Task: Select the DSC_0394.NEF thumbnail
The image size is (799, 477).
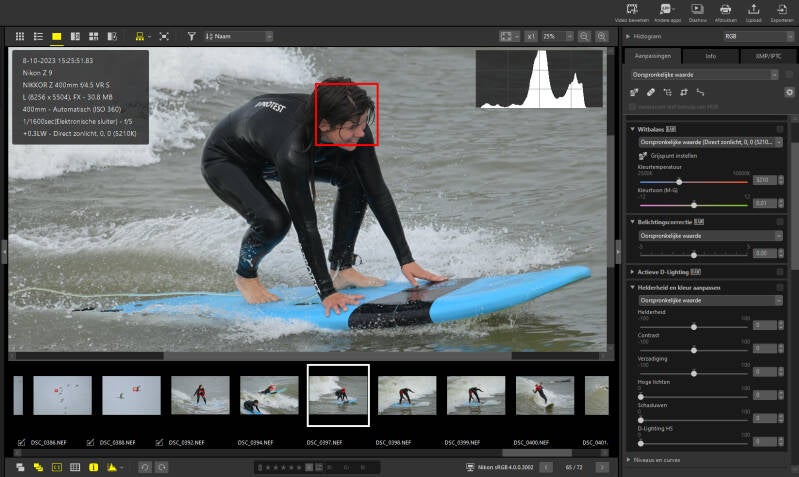Action: [269, 395]
